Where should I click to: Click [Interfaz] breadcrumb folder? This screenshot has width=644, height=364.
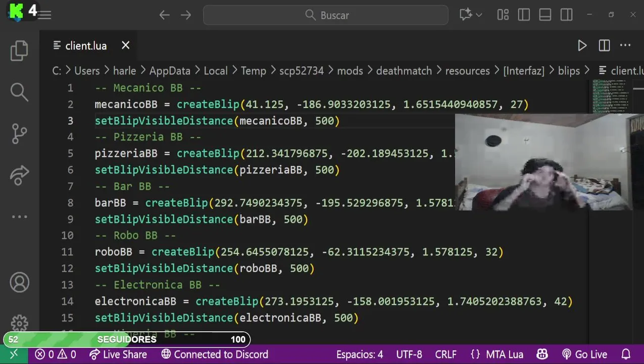point(524,71)
